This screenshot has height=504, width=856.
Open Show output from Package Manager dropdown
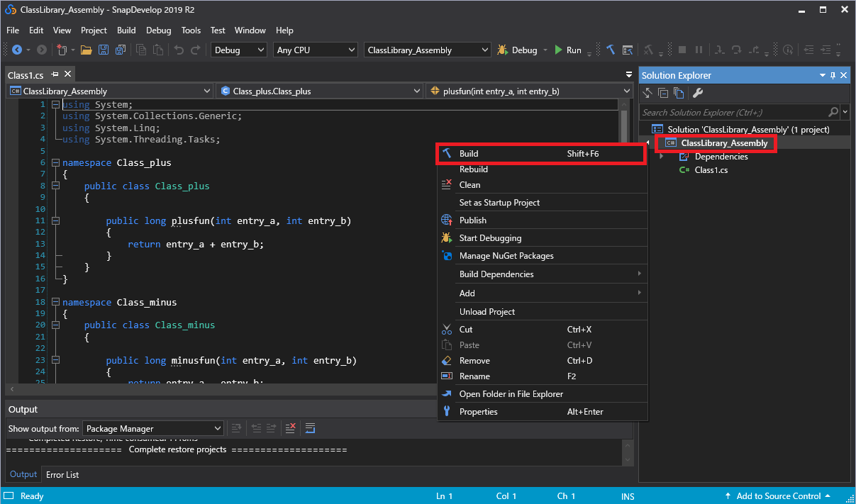[x=153, y=428]
